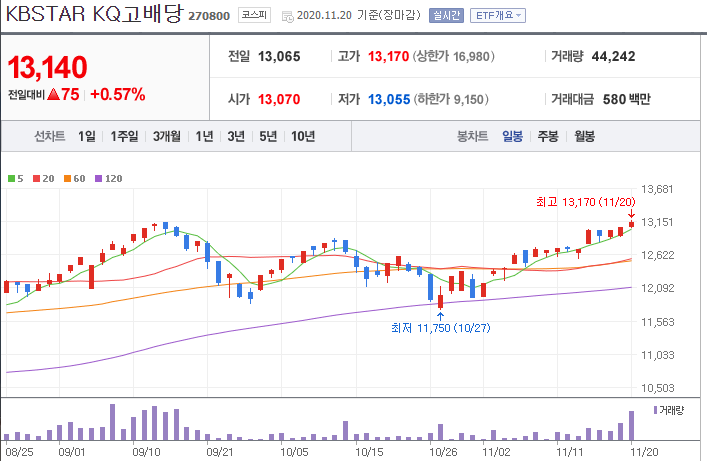This screenshot has width=707, height=461.
Task: Select the 1년 line chart tab
Action: (204, 136)
